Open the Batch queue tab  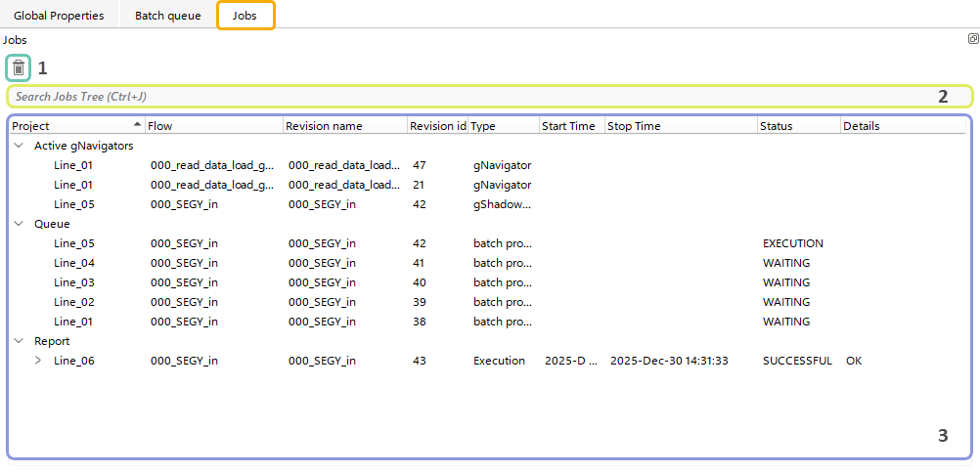(x=167, y=16)
